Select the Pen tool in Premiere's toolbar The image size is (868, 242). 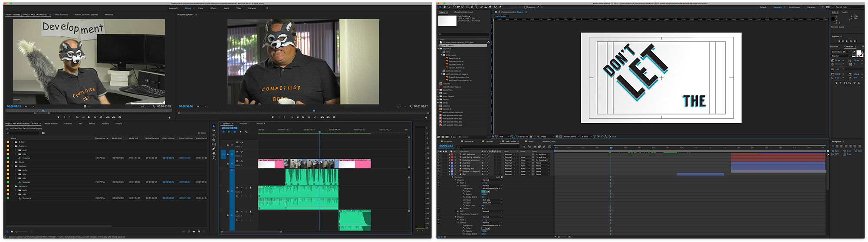click(x=214, y=149)
